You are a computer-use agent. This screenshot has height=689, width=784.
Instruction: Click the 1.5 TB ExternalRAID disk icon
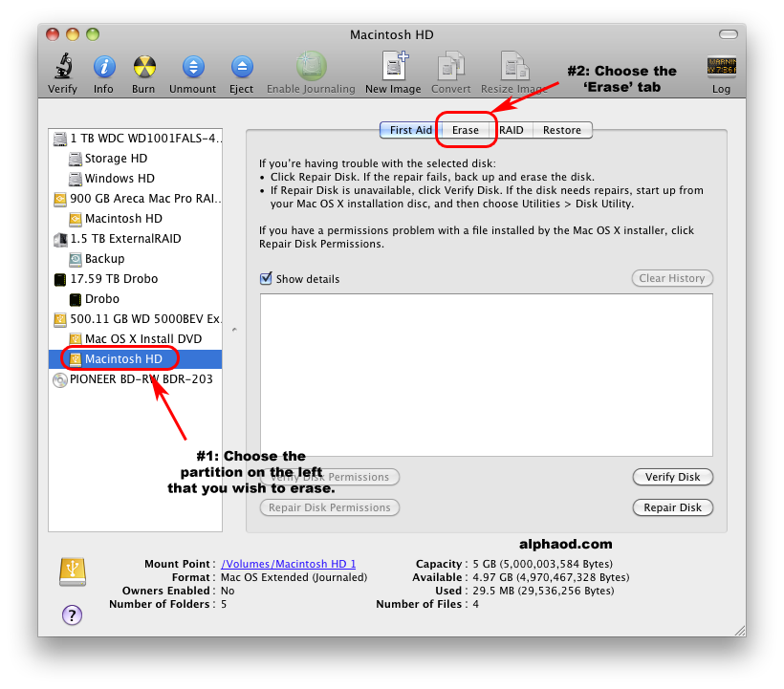point(60,239)
